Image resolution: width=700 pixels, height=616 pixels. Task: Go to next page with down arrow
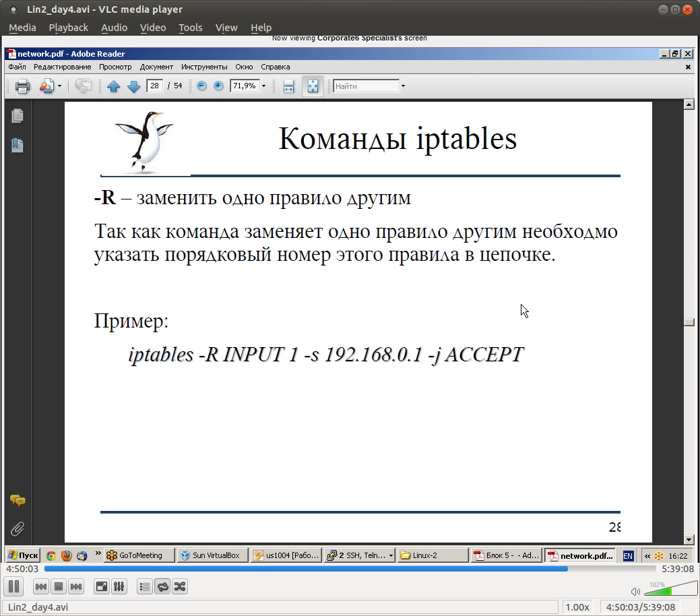click(x=133, y=86)
